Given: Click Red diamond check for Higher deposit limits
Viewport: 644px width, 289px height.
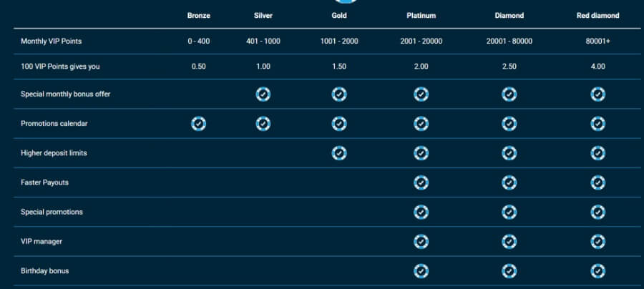Looking at the screenshot, I should 598,153.
